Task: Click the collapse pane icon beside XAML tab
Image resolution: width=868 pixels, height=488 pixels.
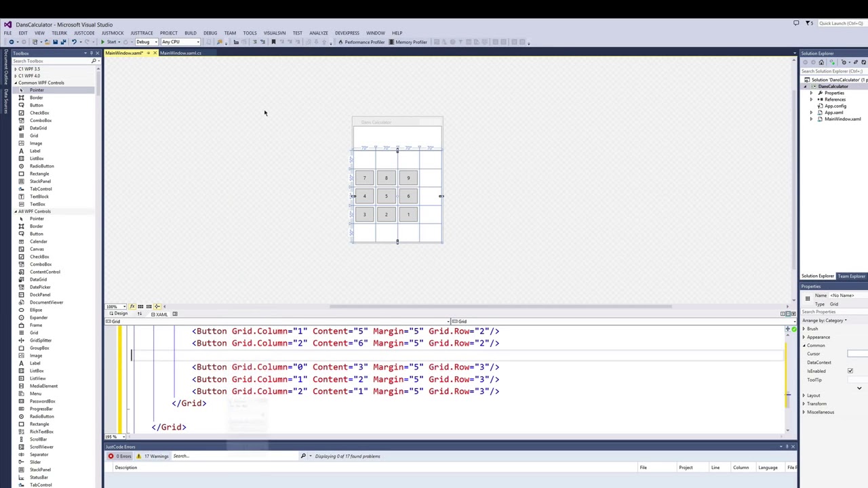Action: point(175,314)
